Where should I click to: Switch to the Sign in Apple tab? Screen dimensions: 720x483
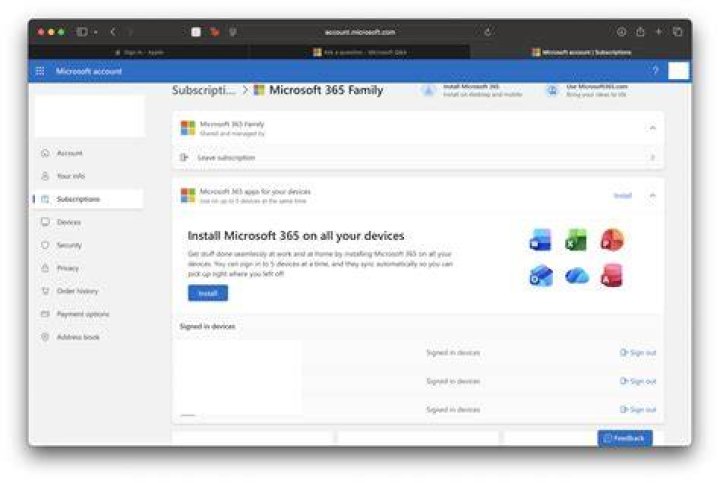[x=138, y=52]
